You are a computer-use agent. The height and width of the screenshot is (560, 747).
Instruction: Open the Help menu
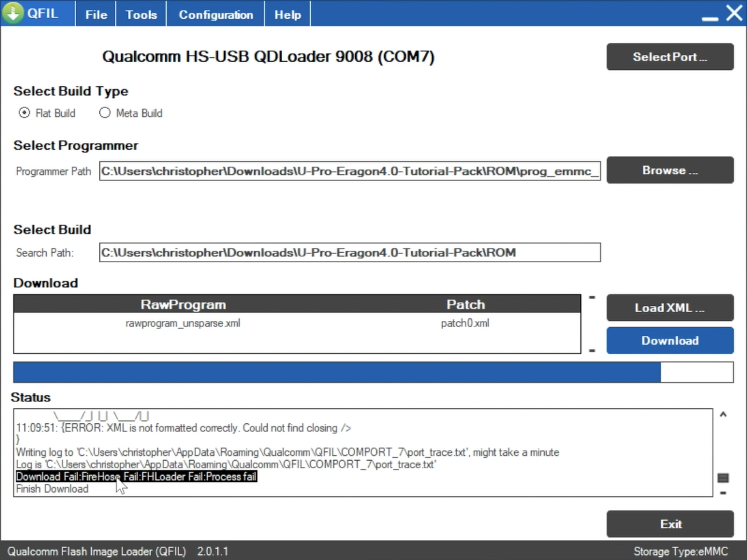click(x=287, y=15)
